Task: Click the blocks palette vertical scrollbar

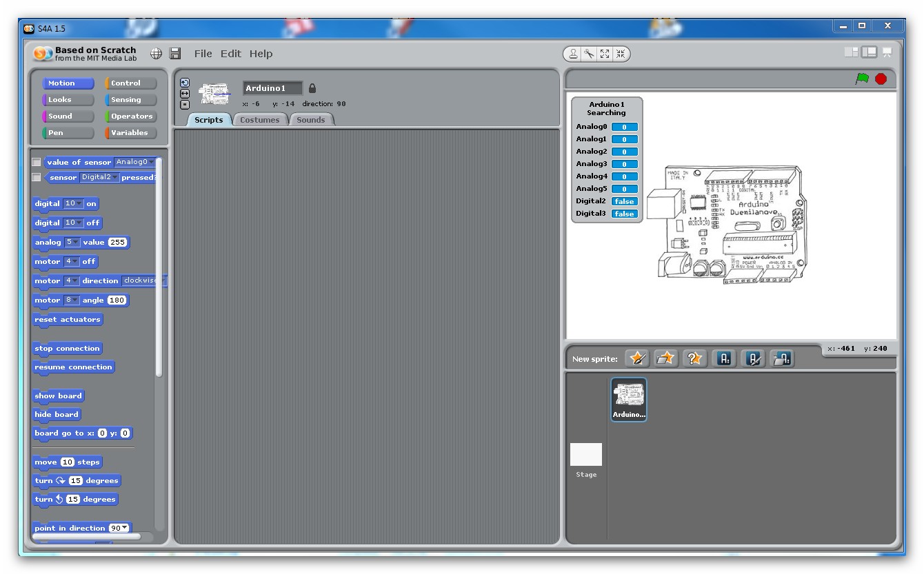Action: [159, 267]
